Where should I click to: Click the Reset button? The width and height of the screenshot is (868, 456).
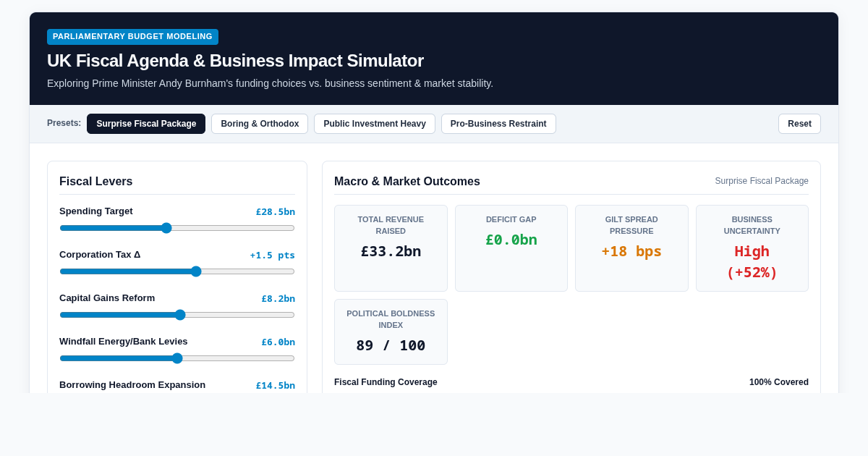click(799, 124)
